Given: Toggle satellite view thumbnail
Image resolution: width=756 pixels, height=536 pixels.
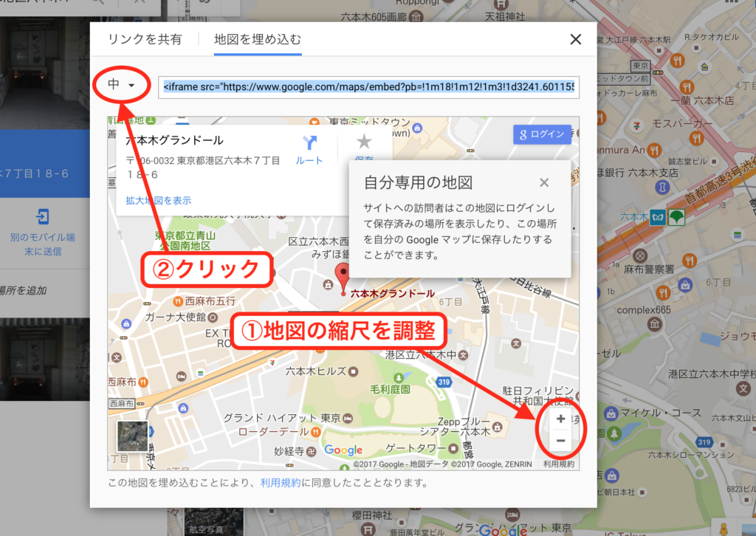Looking at the screenshot, I should click(132, 436).
